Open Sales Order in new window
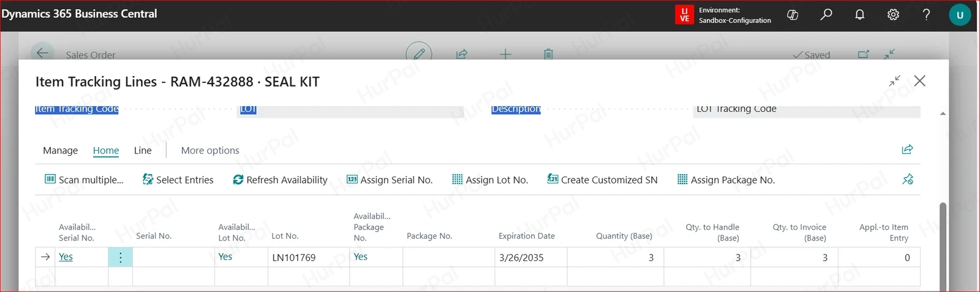980x292 pixels. 864,54
